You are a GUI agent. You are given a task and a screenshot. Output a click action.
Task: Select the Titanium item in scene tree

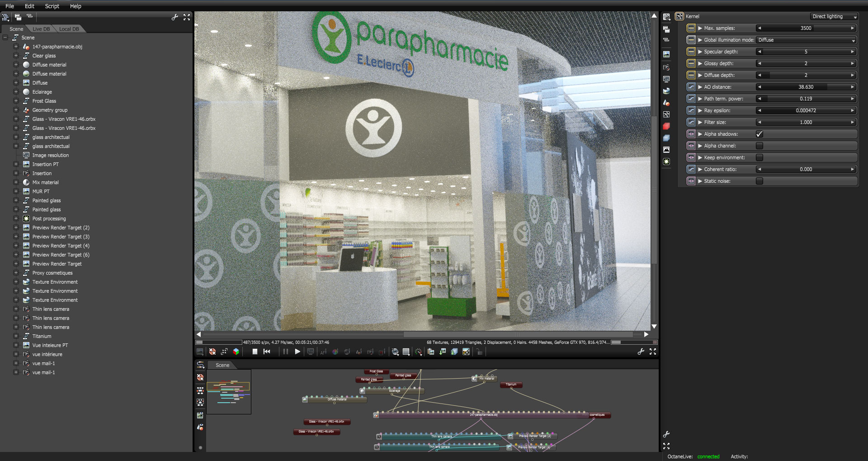tap(42, 336)
